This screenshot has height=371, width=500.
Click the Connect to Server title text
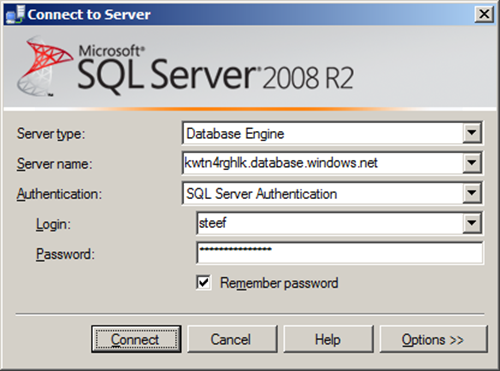pyautogui.click(x=89, y=15)
